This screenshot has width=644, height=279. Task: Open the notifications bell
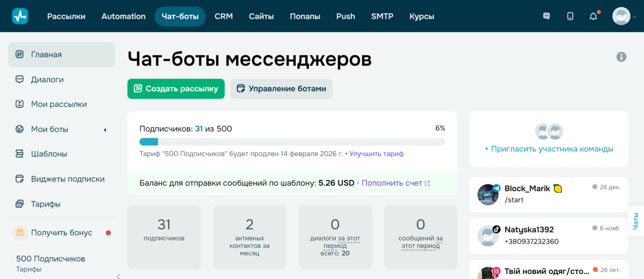pos(594,16)
